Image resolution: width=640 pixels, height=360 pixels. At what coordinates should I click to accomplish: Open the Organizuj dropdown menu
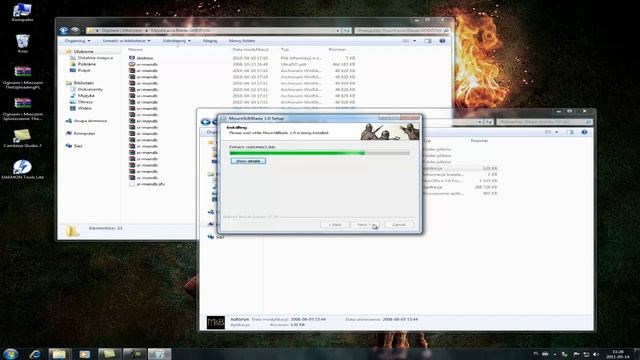pyautogui.click(x=77, y=41)
